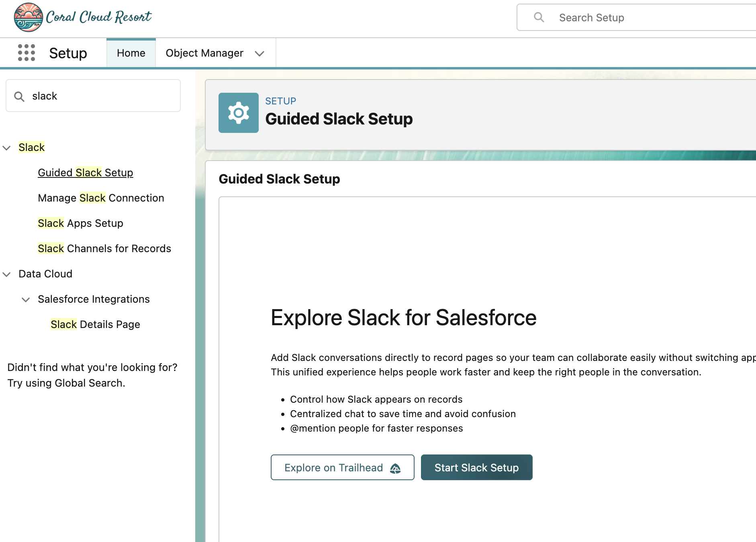Click the Trailhead icon in Explore button

tap(395, 468)
